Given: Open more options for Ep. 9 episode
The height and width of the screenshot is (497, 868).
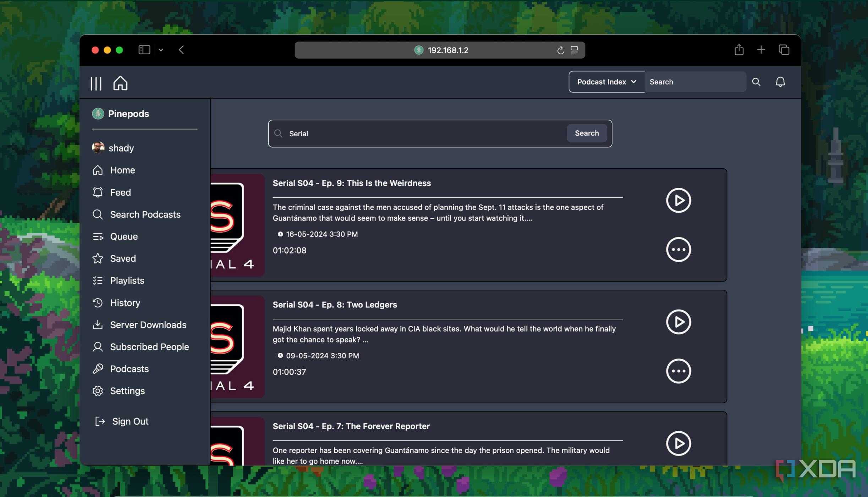Looking at the screenshot, I should (x=678, y=250).
